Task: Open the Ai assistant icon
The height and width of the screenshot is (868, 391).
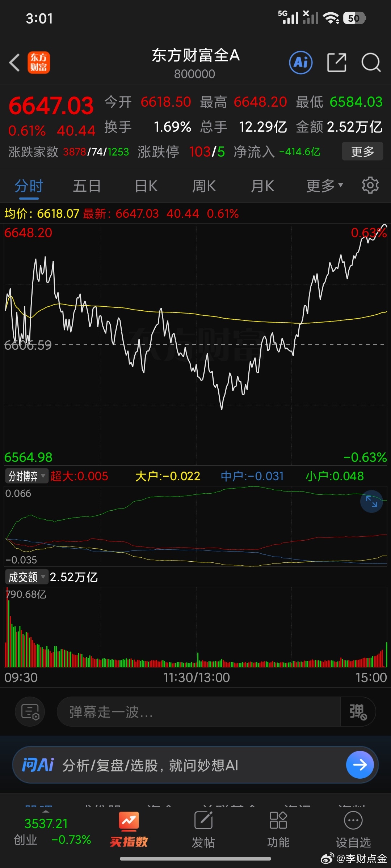Action: 301,63
